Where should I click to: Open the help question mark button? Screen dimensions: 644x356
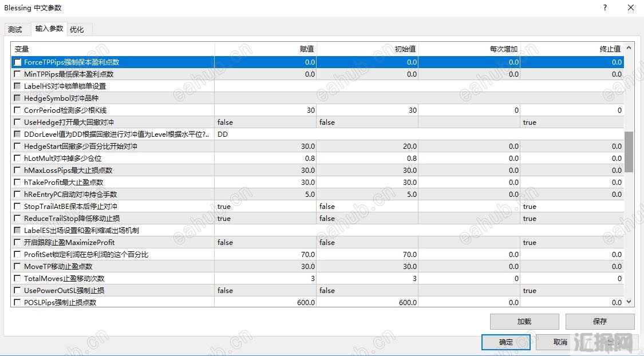coord(605,8)
